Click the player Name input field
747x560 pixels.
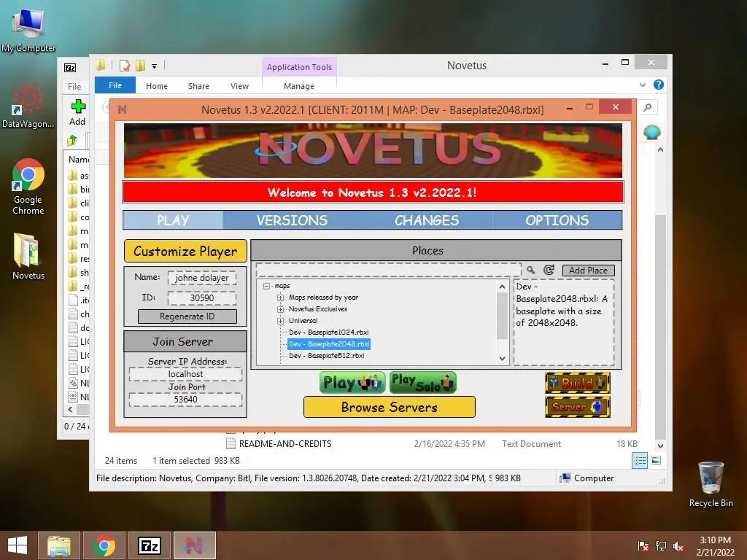[202, 278]
